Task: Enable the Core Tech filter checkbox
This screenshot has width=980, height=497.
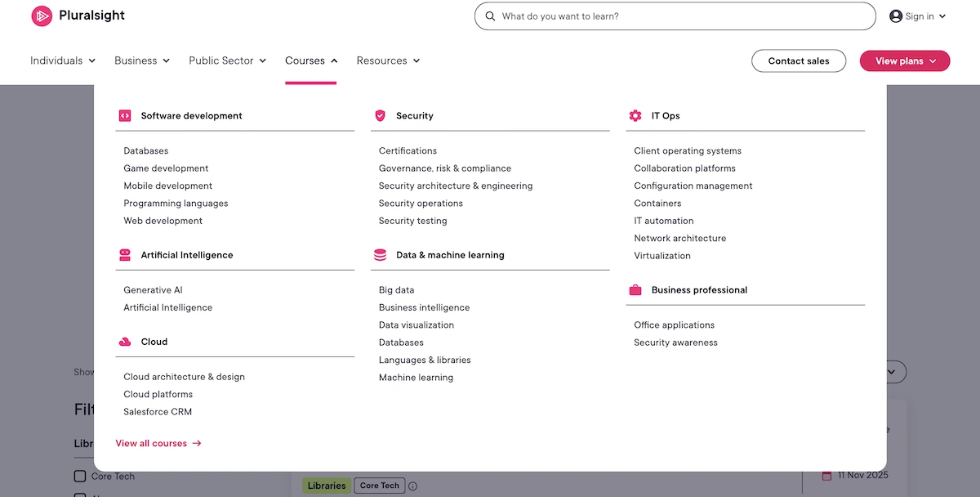Action: 80,475
